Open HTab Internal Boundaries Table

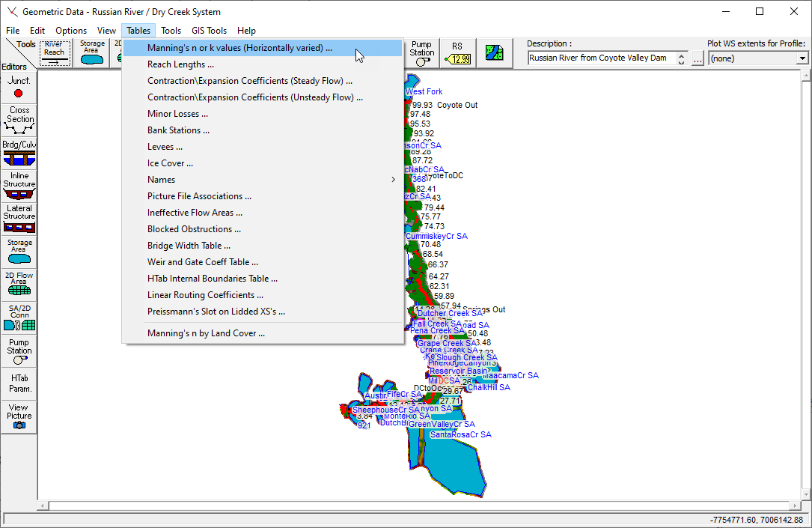[263, 279]
